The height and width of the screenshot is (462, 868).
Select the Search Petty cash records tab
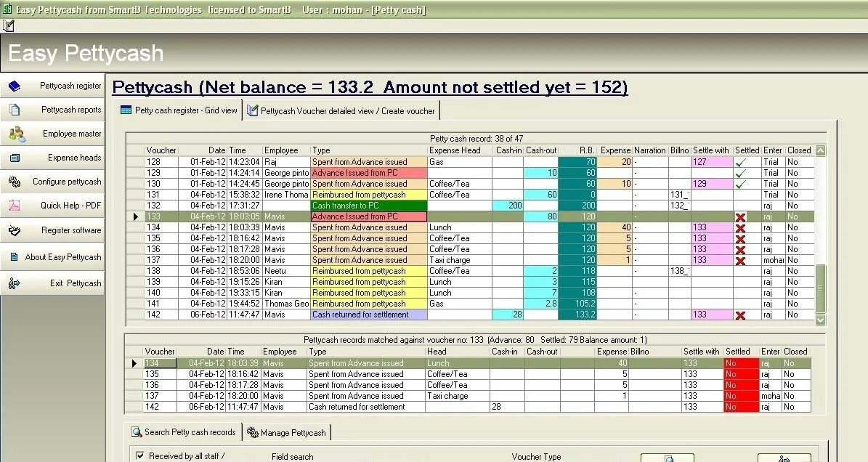(x=184, y=432)
